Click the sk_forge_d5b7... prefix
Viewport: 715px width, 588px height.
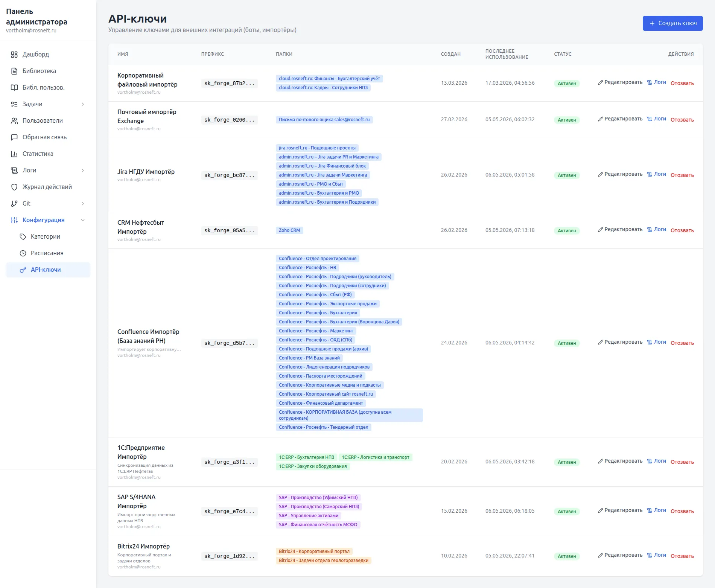click(229, 343)
